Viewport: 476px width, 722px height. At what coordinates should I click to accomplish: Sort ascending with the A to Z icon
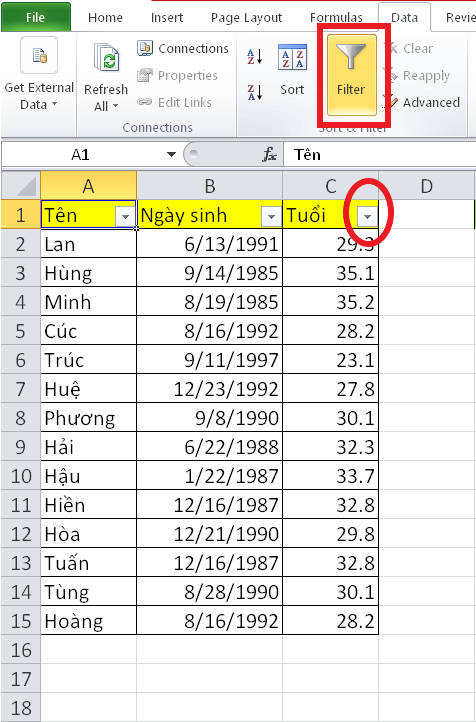click(x=255, y=57)
